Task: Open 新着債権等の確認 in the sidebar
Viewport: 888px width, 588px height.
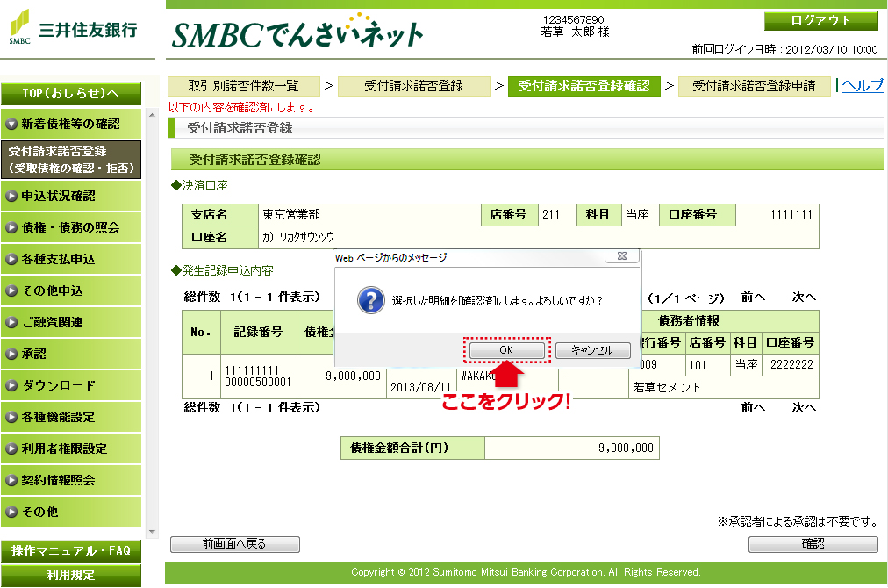Action: pos(71,124)
